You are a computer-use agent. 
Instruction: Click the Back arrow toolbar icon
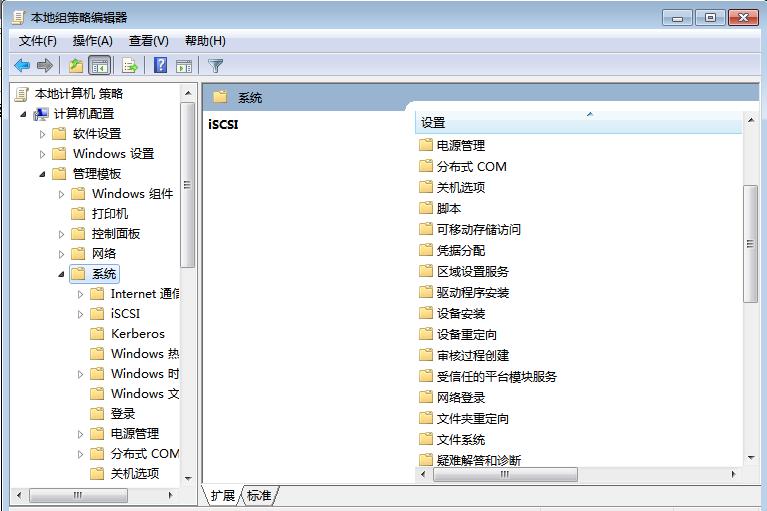[x=22, y=65]
